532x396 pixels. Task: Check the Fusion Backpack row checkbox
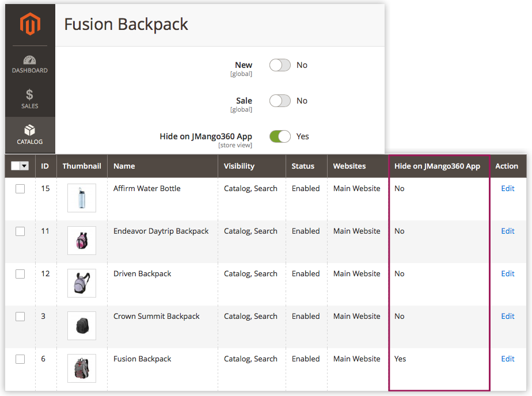[20, 359]
